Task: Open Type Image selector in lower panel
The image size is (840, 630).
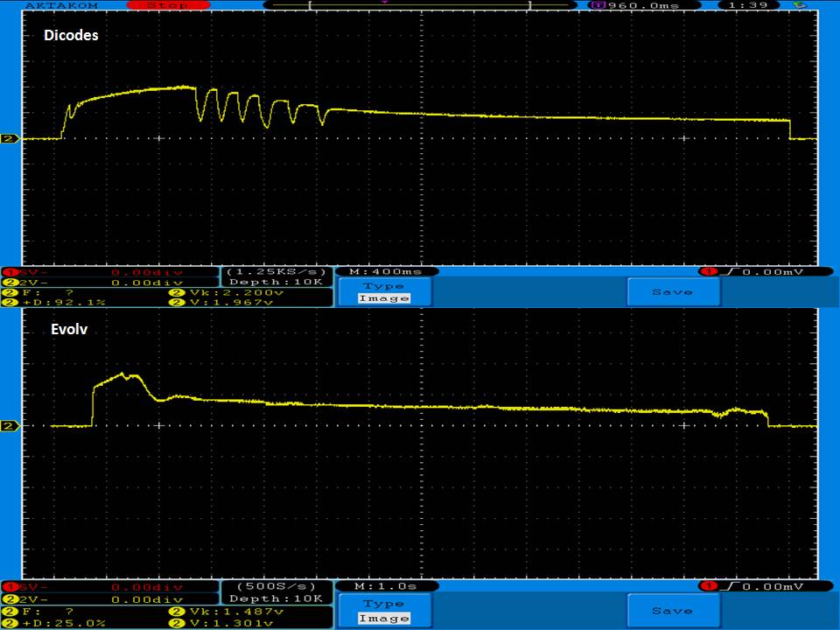Action: 384,611
